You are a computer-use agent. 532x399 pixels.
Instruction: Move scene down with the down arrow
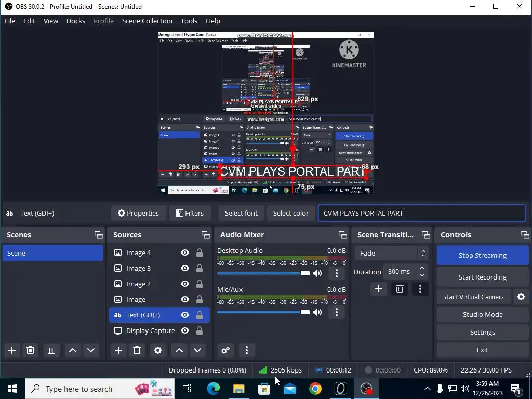[91, 350]
